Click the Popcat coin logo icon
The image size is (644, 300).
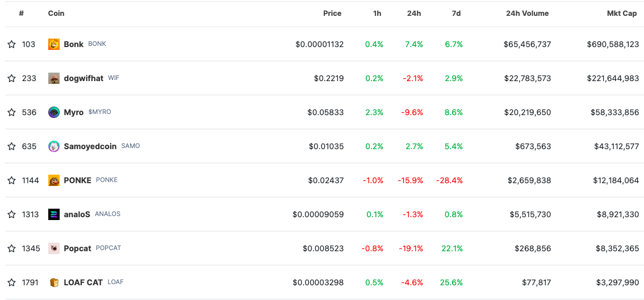pyautogui.click(x=54, y=248)
